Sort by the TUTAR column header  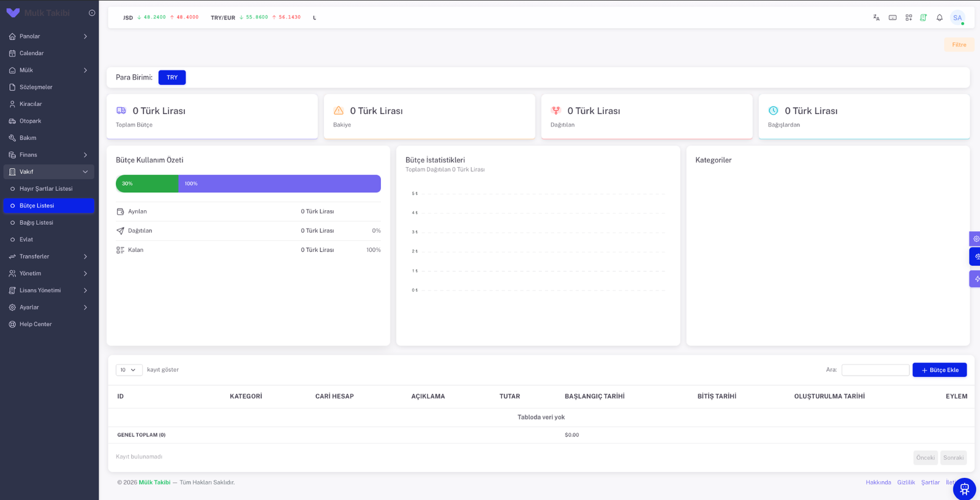[510, 396]
